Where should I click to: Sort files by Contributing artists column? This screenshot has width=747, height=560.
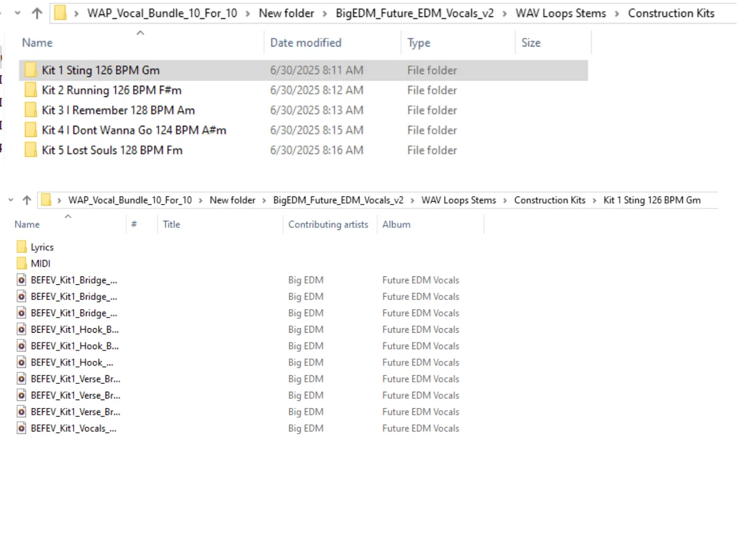point(328,224)
